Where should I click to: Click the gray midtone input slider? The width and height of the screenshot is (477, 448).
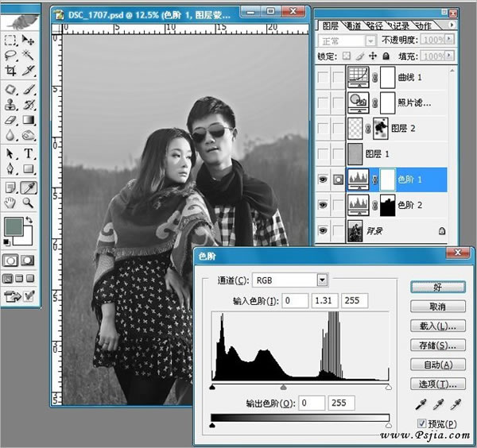(x=284, y=387)
